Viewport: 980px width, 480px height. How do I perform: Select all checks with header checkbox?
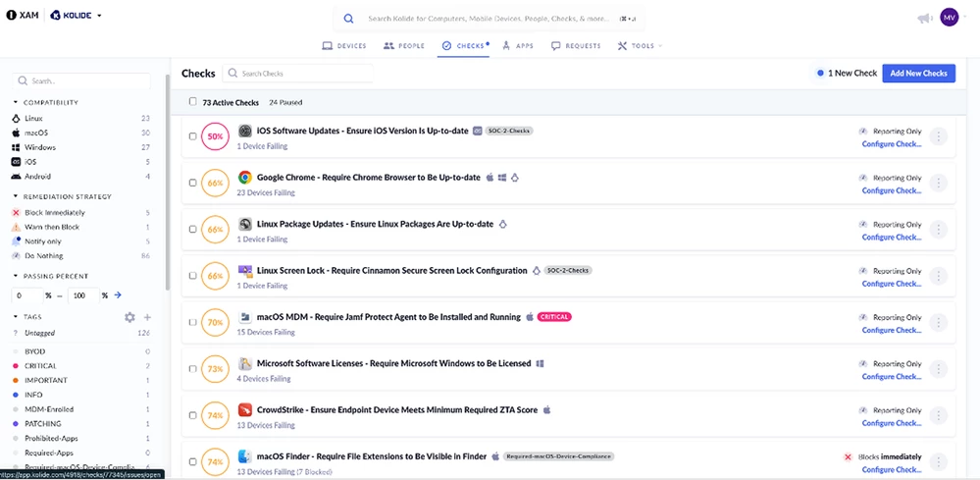click(192, 101)
